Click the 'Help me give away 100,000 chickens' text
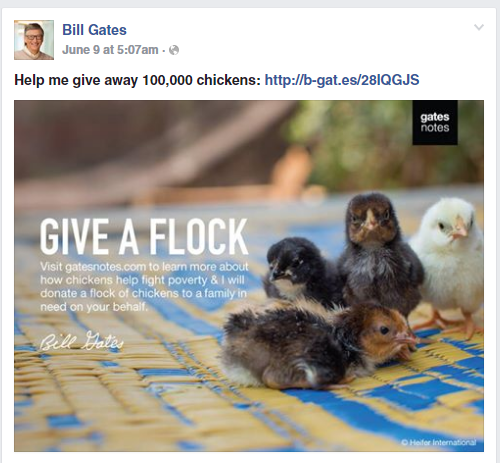This screenshot has width=500, height=463. coord(137,80)
